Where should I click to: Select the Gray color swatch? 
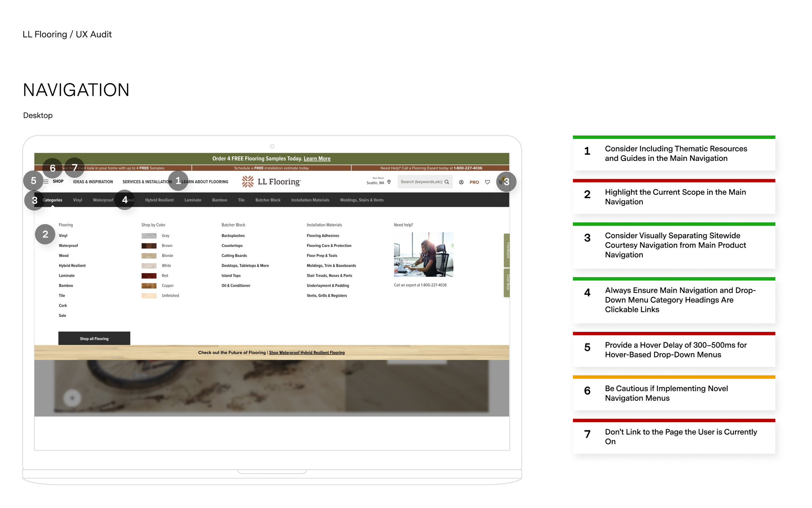click(x=149, y=236)
